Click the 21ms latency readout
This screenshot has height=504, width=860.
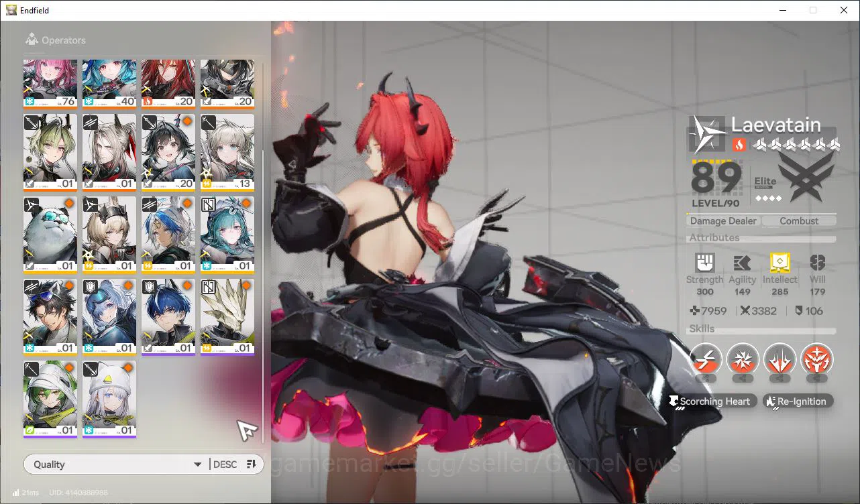[30, 493]
